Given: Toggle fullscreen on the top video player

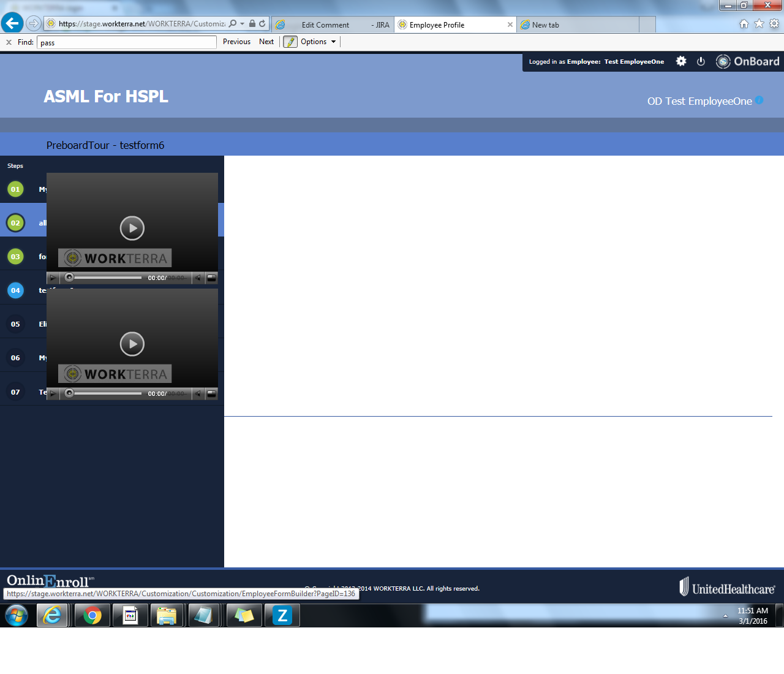Looking at the screenshot, I should pyautogui.click(x=211, y=278).
